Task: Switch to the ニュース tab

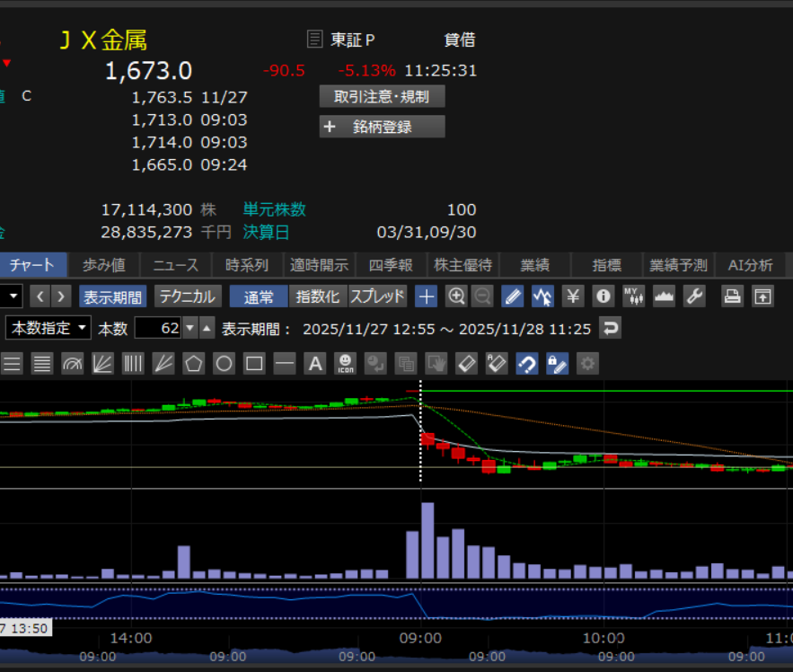Action: (x=176, y=265)
